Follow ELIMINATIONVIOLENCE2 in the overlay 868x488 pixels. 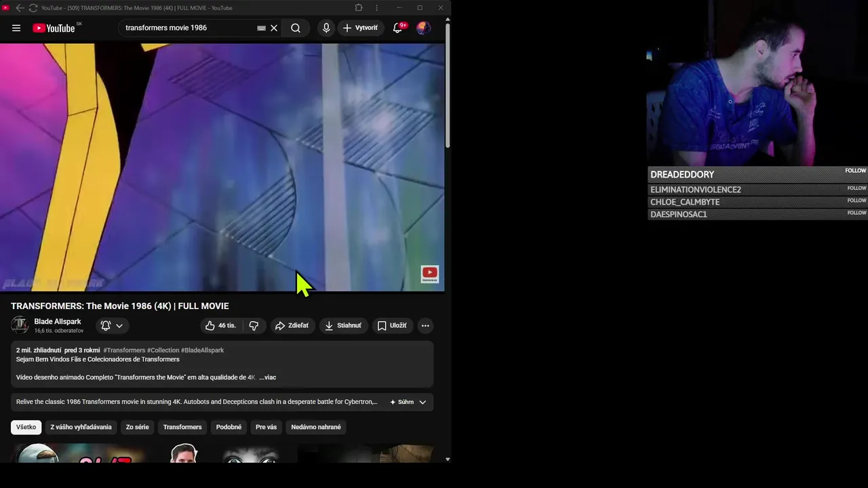pos(856,188)
